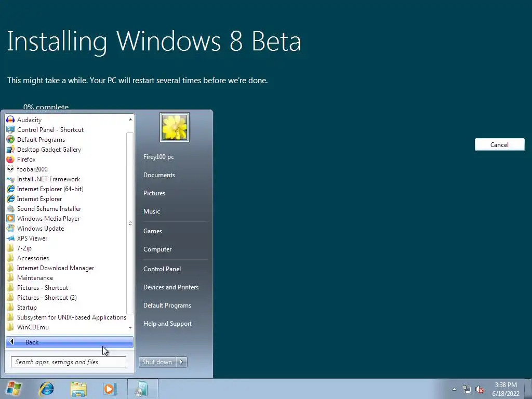This screenshot has height=399, width=532.
Task: Click the user account flower picture
Action: (x=175, y=127)
